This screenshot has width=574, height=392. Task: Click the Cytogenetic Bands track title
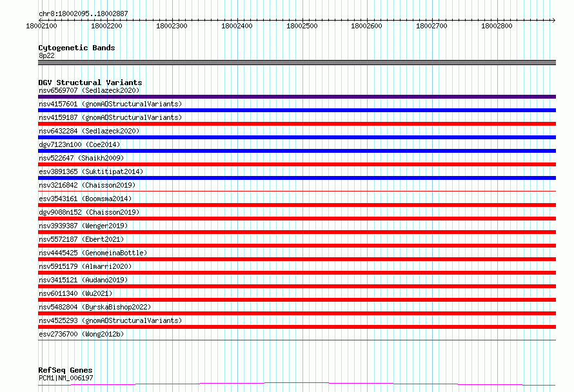(77, 48)
